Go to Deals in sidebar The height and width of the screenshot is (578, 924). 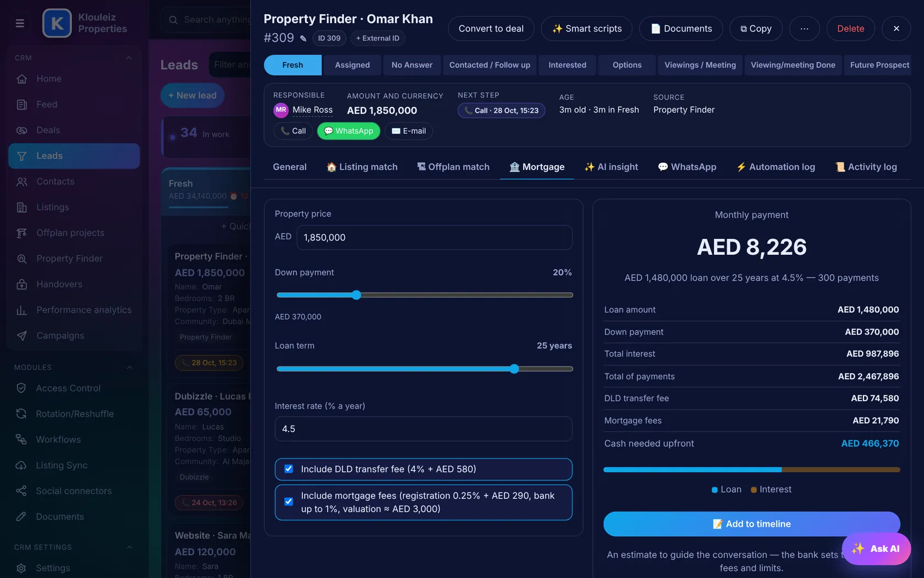tap(74, 130)
